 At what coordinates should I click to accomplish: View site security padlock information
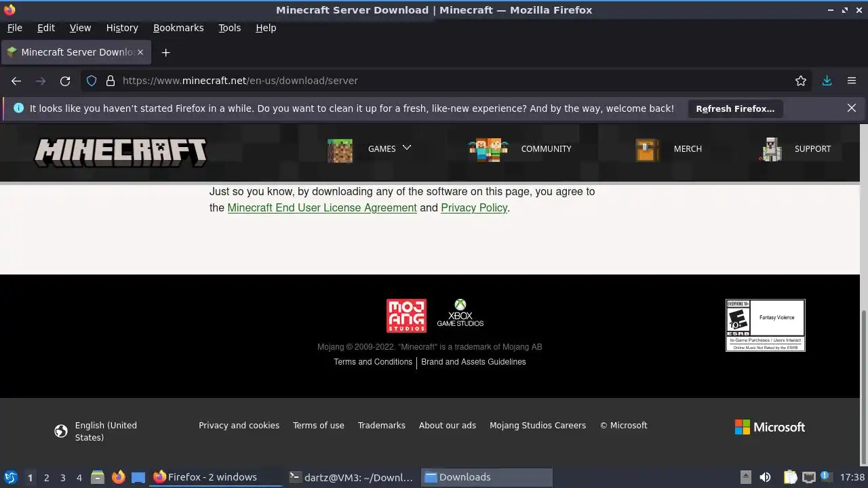(111, 81)
